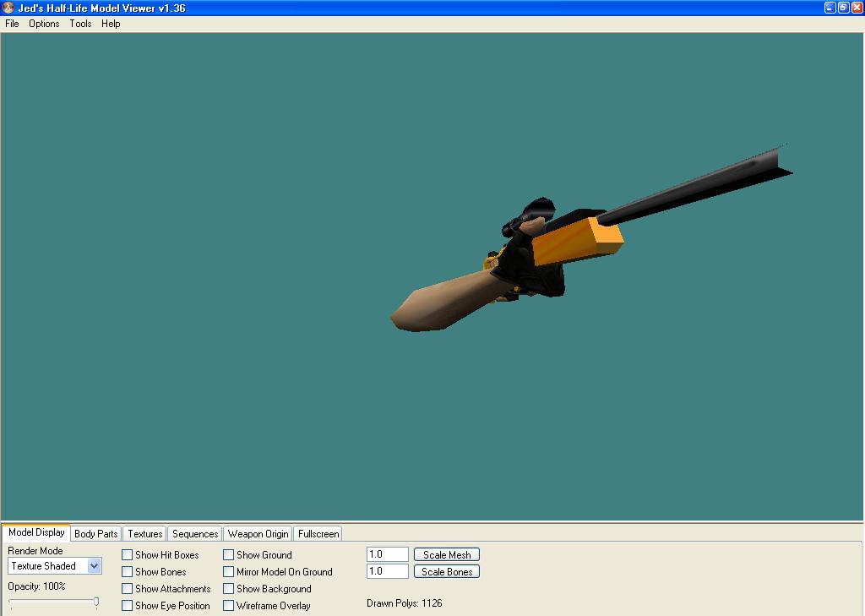The image size is (865, 616).
Task: Toggle Show Eye Position checkbox
Action: (127, 606)
